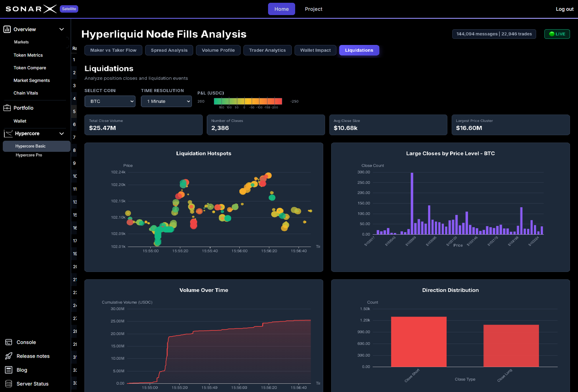Collapse the Overview section chevron

(x=62, y=29)
